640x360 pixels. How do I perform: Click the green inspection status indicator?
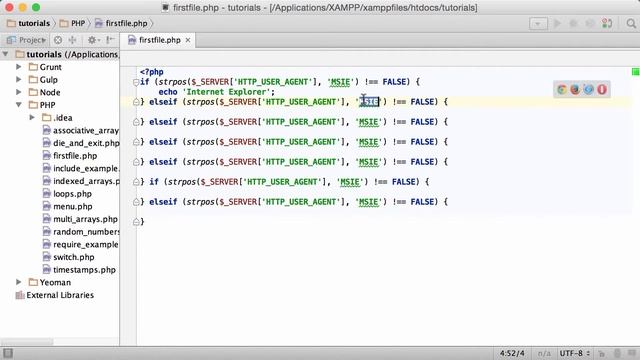[x=636, y=72]
